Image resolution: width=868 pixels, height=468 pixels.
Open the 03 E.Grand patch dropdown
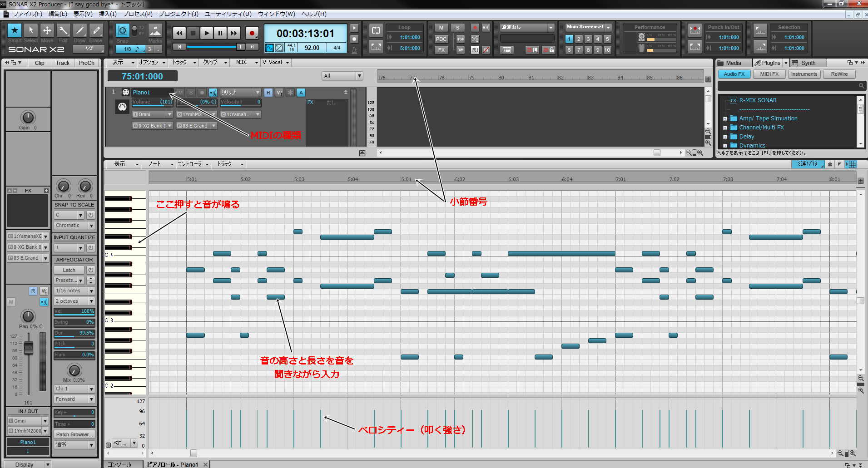coord(197,126)
